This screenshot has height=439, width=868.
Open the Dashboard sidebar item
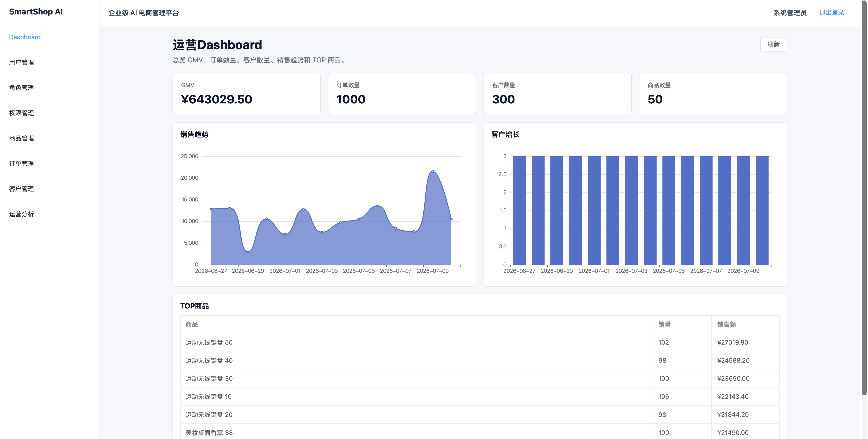click(25, 37)
